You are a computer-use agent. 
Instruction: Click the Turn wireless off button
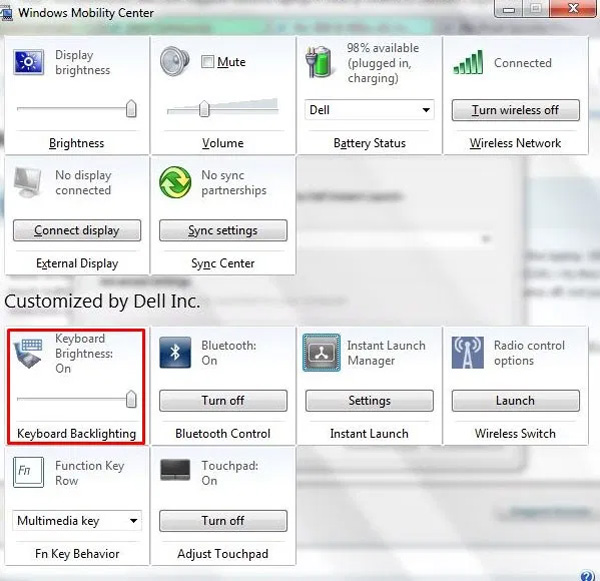click(x=515, y=110)
